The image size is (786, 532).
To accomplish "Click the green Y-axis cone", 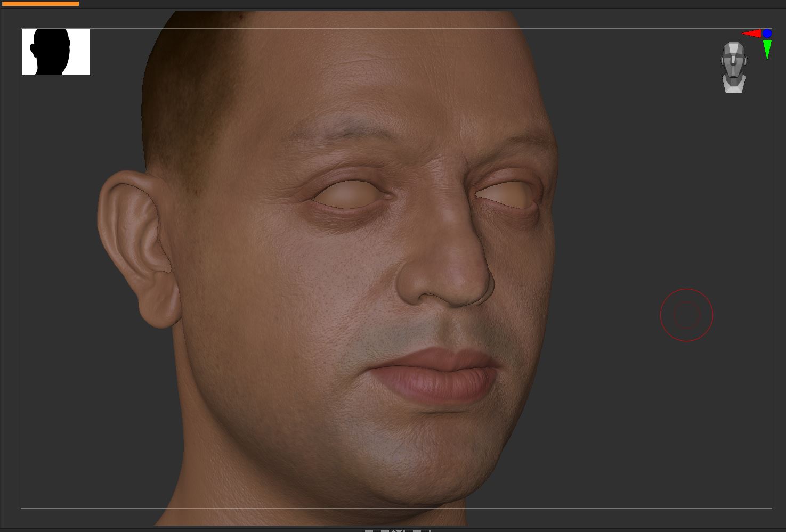I will click(767, 50).
